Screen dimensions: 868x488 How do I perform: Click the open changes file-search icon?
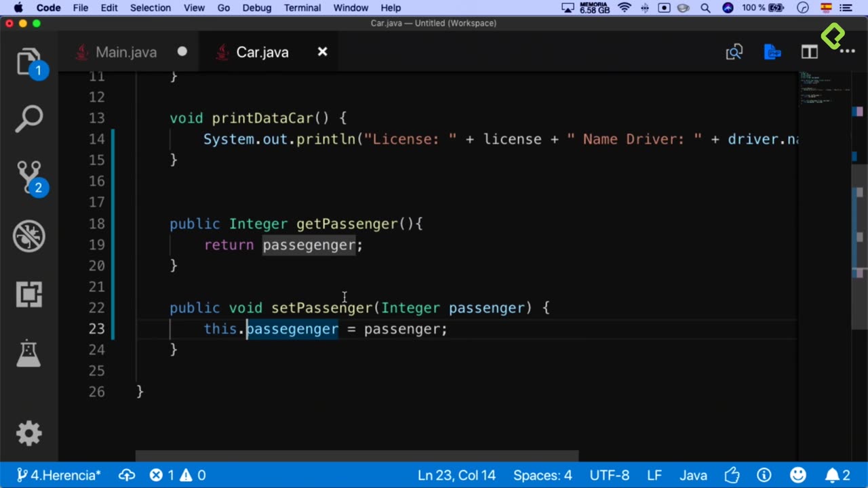[x=734, y=52]
